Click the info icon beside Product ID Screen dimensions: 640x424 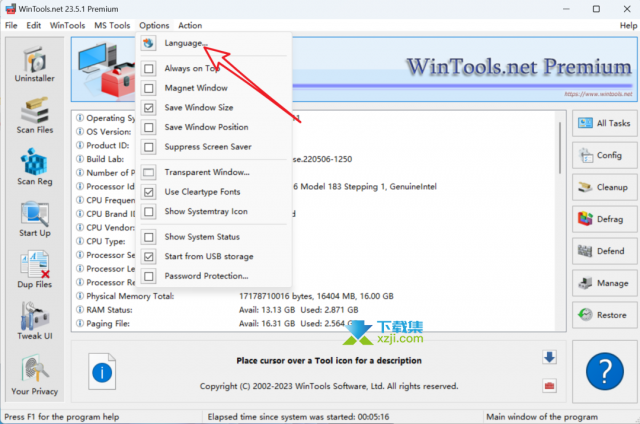(80, 145)
